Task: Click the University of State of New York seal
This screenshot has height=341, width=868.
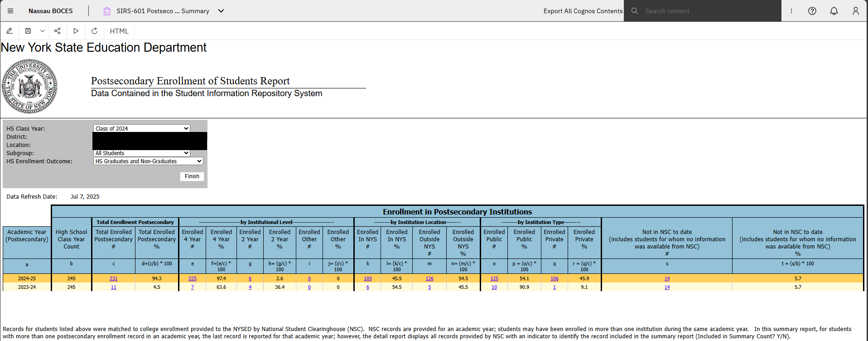Action: (x=29, y=86)
